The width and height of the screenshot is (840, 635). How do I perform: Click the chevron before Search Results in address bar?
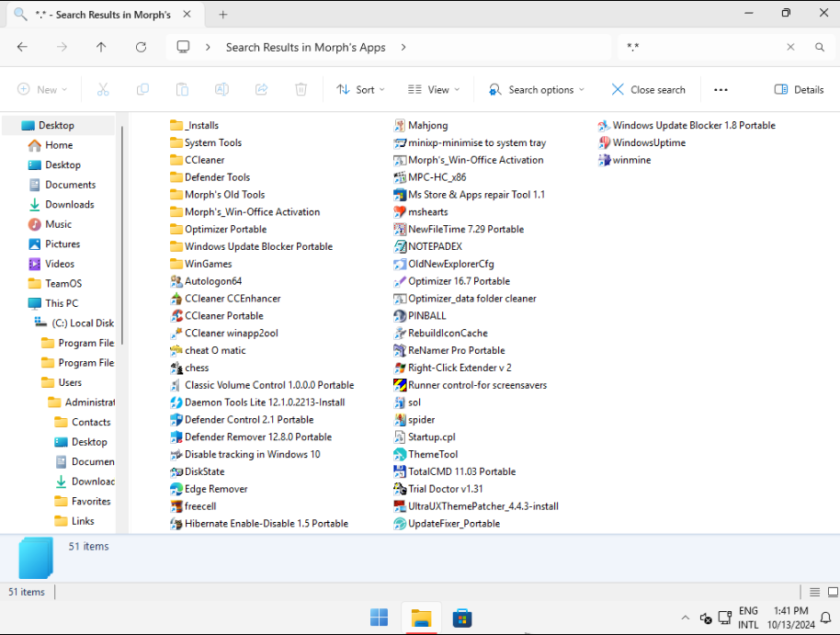pos(208,47)
